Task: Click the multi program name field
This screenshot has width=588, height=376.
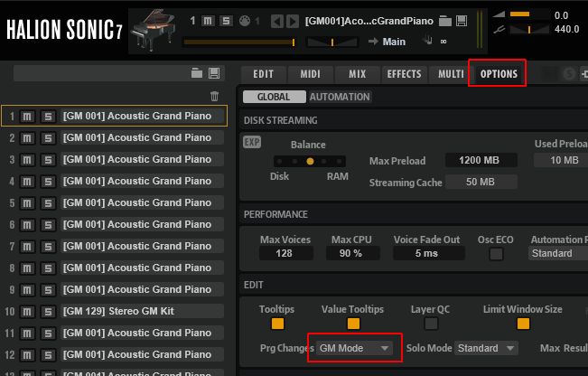Action: coord(101,73)
